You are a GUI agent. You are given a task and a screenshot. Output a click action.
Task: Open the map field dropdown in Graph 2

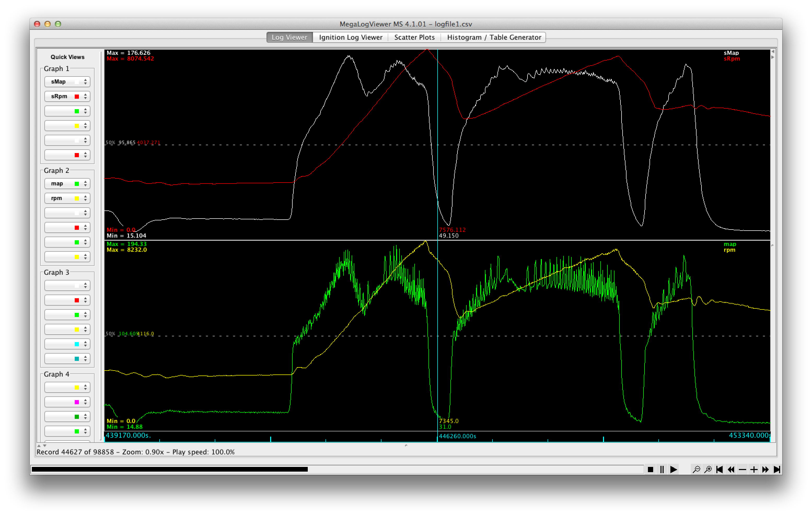67,184
